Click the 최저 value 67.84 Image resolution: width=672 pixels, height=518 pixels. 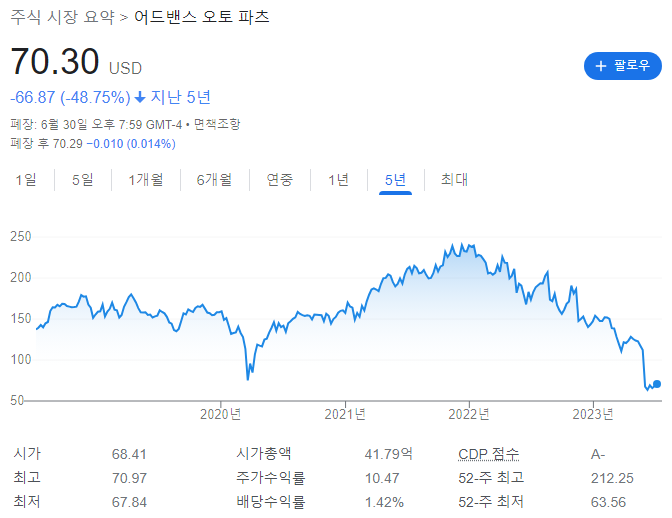click(x=129, y=502)
